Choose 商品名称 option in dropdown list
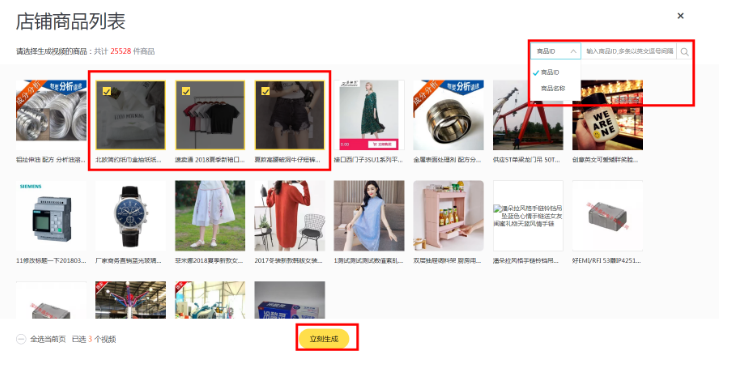Screen dimensions: 750x369 click(552, 89)
